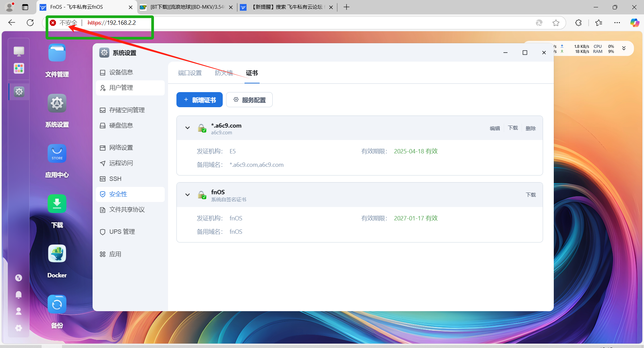Image resolution: width=644 pixels, height=348 pixels.
Task: Open 存储空间管理 in settings sidebar
Action: 130,110
